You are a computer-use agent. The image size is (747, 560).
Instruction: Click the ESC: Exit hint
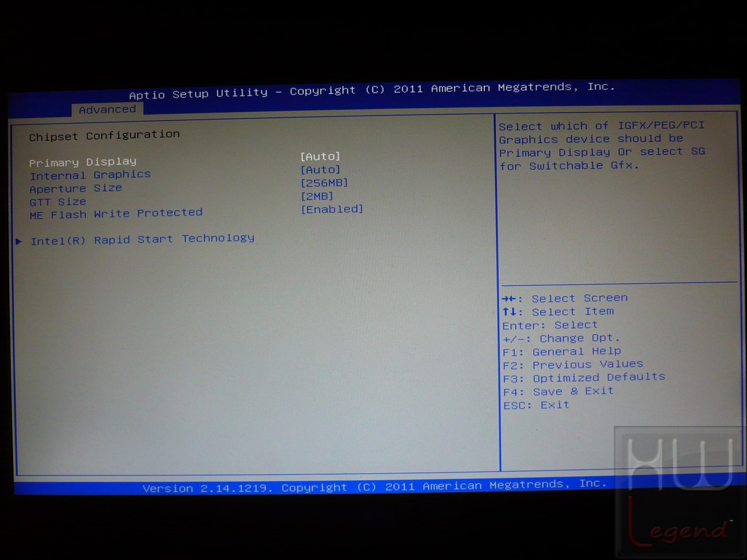click(536, 405)
